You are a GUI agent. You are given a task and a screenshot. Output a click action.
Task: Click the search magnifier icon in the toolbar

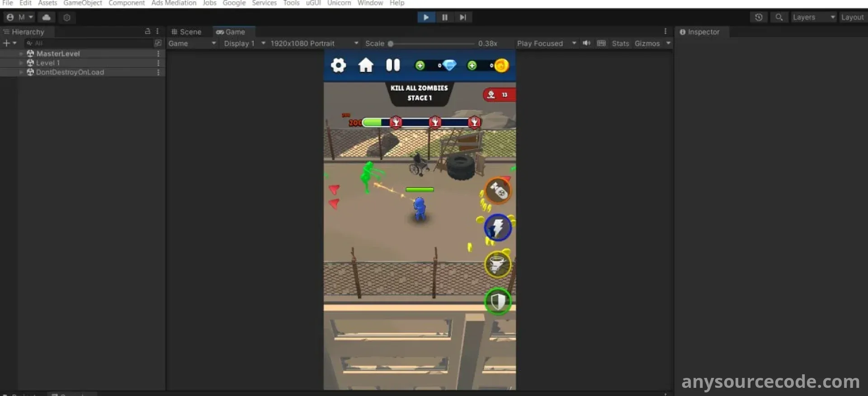click(779, 17)
